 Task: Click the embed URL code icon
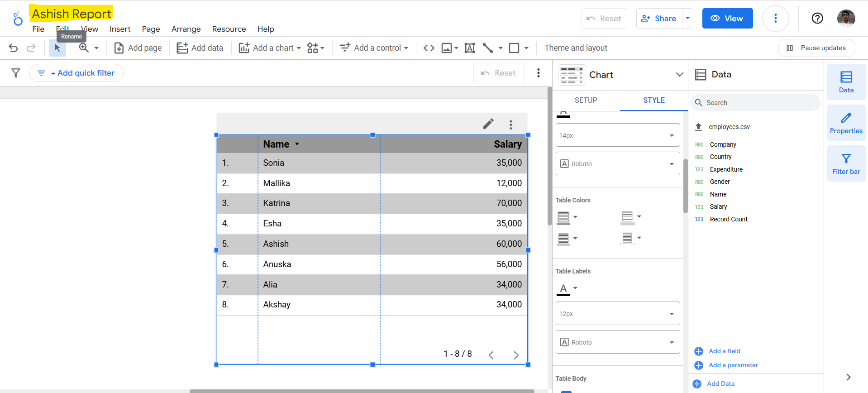429,48
